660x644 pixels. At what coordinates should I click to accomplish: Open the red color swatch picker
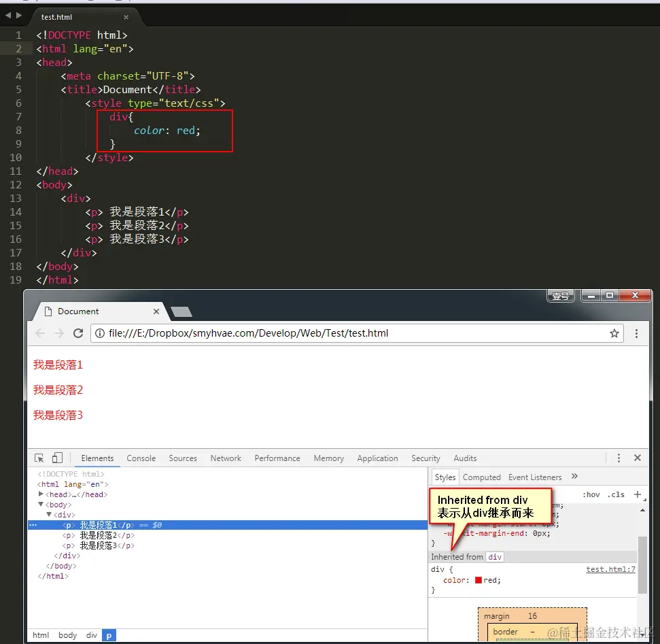(478, 580)
